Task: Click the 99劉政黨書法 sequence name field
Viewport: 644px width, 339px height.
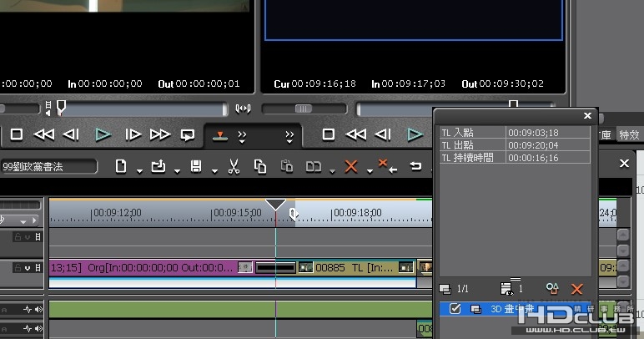Action: point(49,166)
